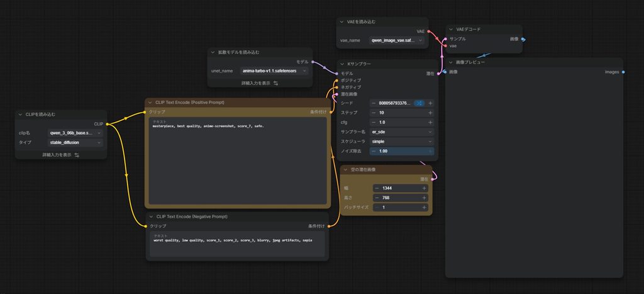Open the タイプ stable_diffusion dropdown
The width and height of the screenshot is (644, 294).
point(75,142)
